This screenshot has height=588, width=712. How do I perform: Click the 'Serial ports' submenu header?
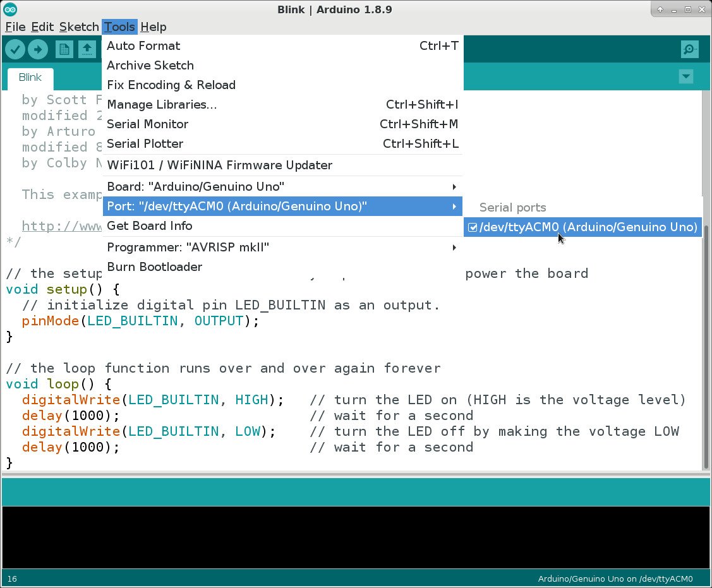pos(512,208)
